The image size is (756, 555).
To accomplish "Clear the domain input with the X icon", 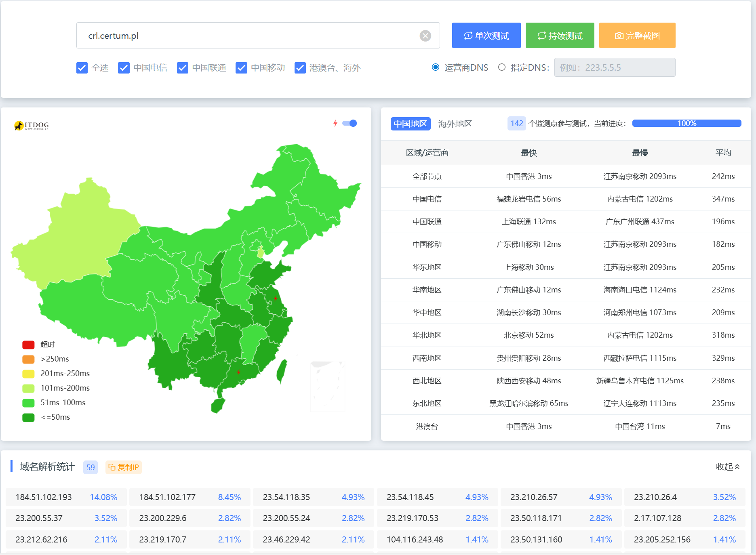I will pos(425,36).
